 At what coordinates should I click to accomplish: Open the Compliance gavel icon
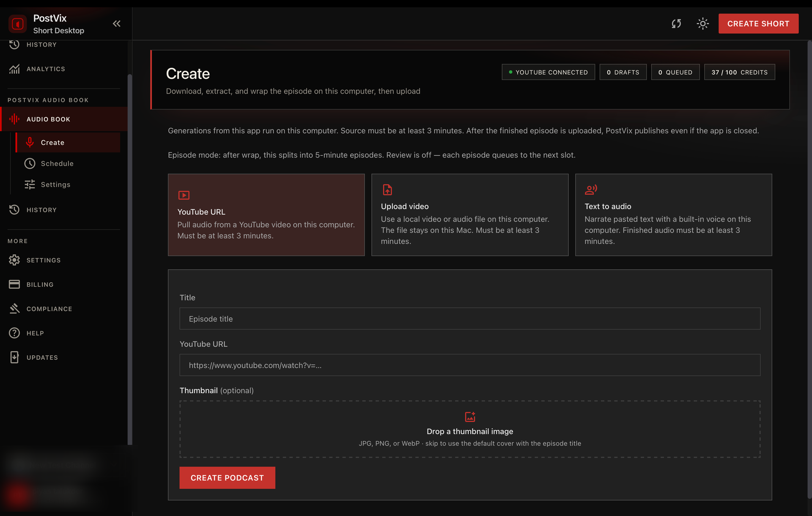click(14, 309)
